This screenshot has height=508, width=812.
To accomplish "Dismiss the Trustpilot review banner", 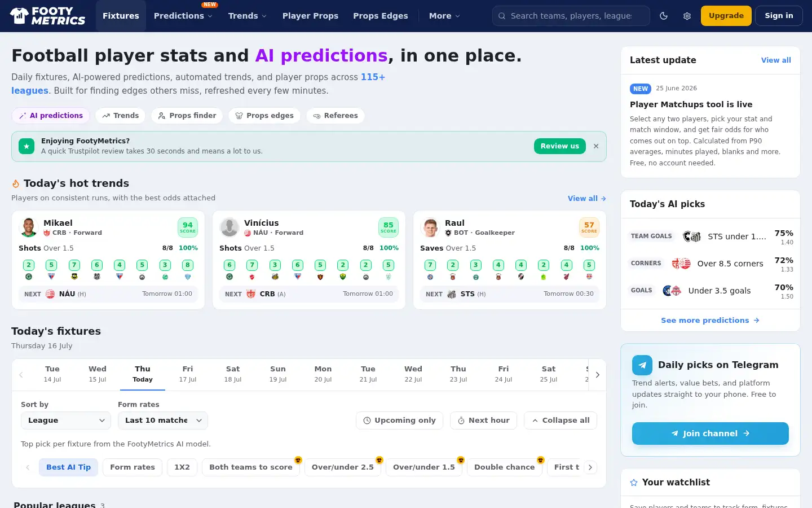I will tap(596, 146).
